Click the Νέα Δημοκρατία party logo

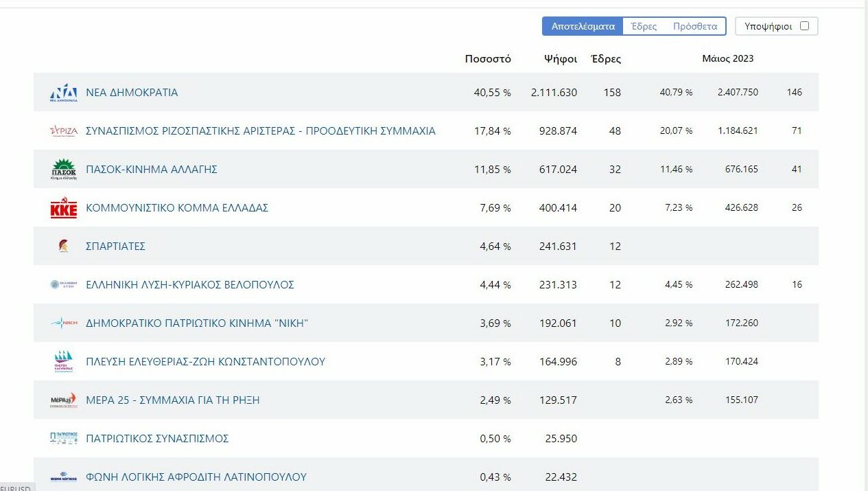pos(63,92)
